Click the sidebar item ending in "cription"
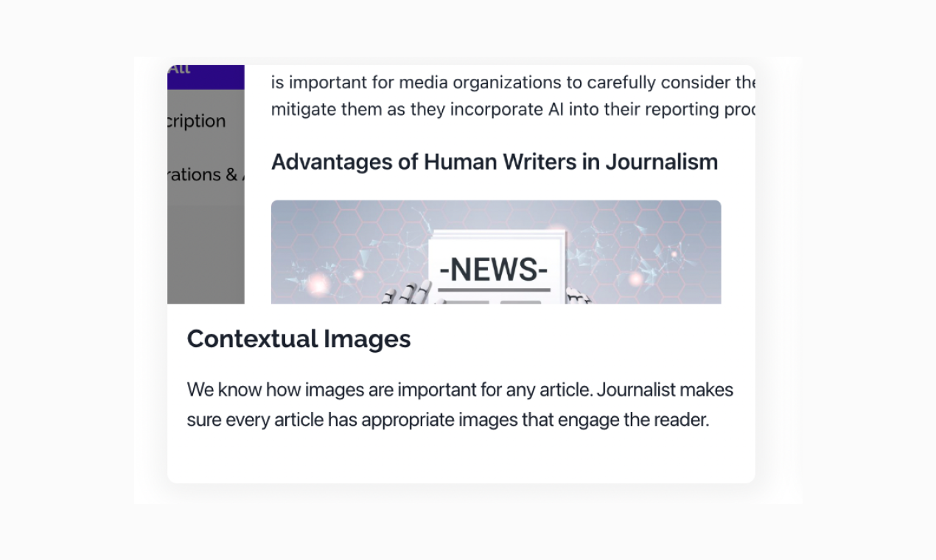Image resolution: width=936 pixels, height=560 pixels. coord(197,121)
